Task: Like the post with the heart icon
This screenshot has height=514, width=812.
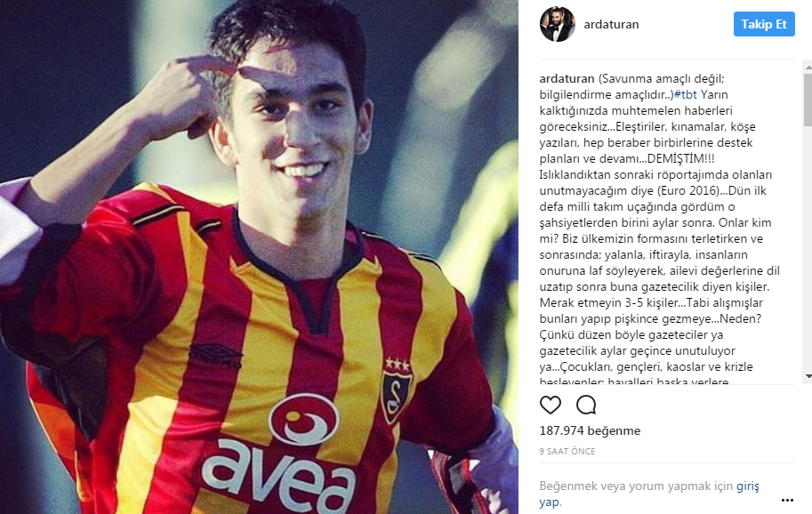Action: (x=550, y=405)
